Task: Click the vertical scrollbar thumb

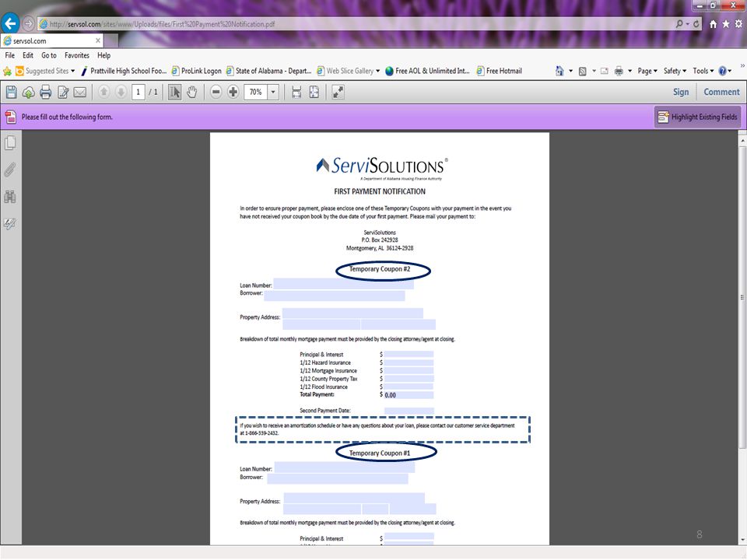Action: (742, 297)
